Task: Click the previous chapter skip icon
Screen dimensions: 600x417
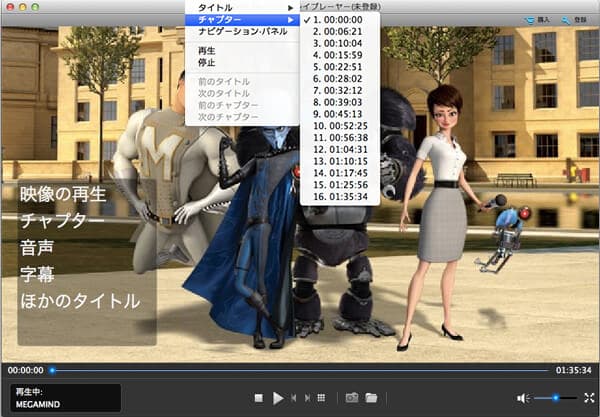Action: tap(293, 398)
